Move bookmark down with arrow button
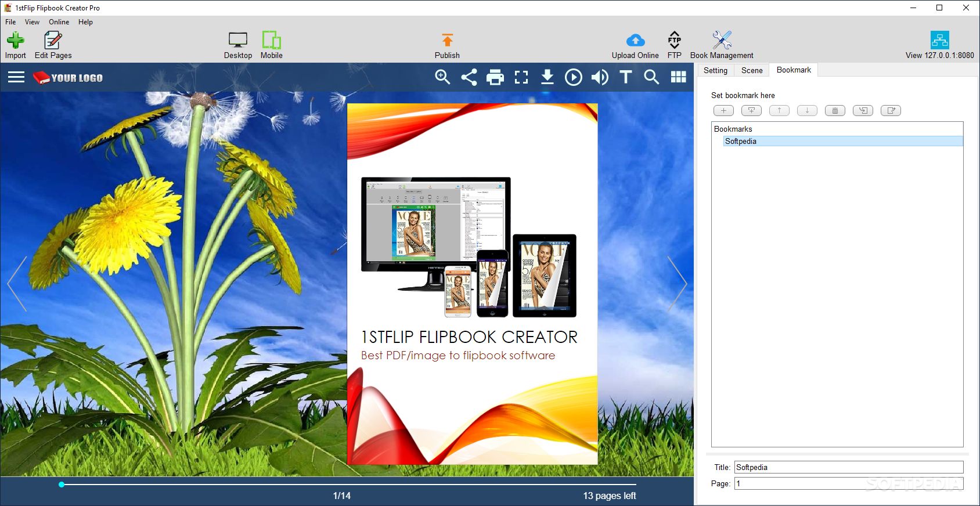The image size is (980, 506). pyautogui.click(x=807, y=110)
